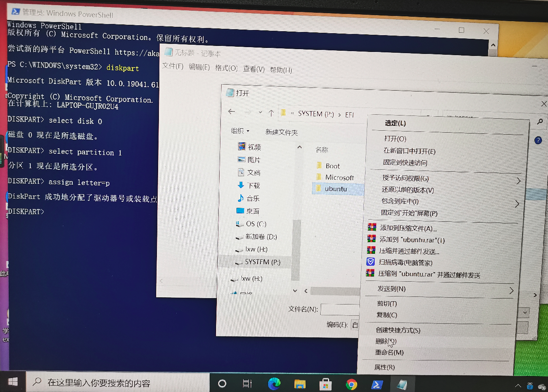The height and width of the screenshot is (392, 548).
Task: Show hidden system tray icons chevron
Action: (518, 386)
